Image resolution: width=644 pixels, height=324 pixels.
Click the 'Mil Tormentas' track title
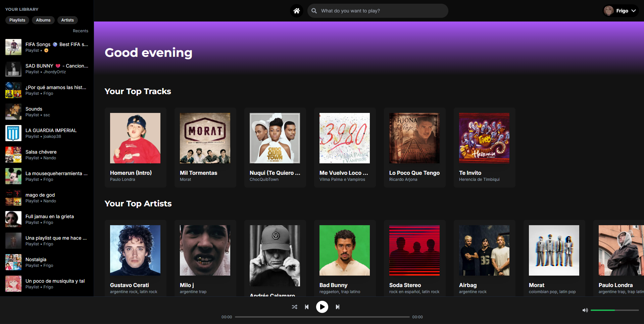click(x=198, y=173)
